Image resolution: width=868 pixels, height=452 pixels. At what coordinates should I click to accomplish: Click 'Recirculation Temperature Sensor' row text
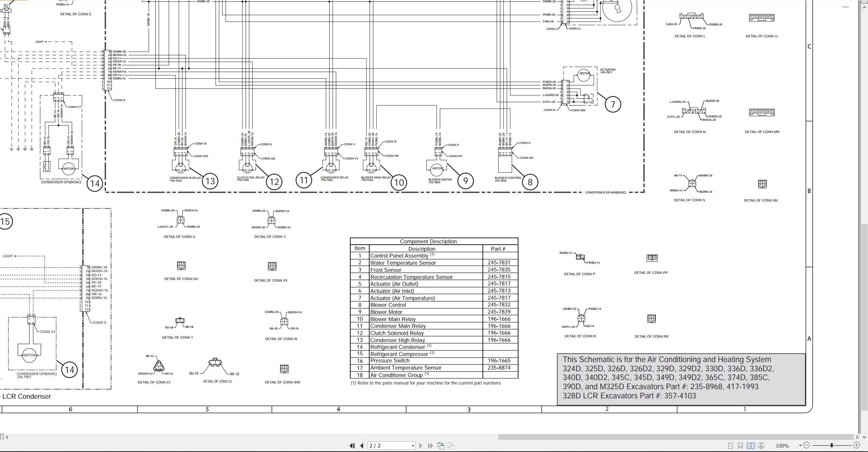click(411, 277)
